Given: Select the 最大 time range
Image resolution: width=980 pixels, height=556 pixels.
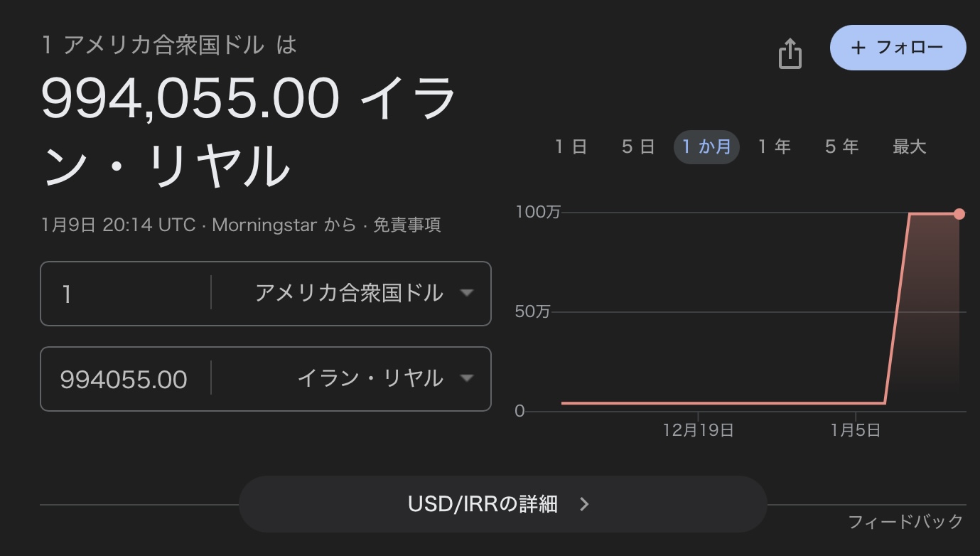Looking at the screenshot, I should point(909,147).
